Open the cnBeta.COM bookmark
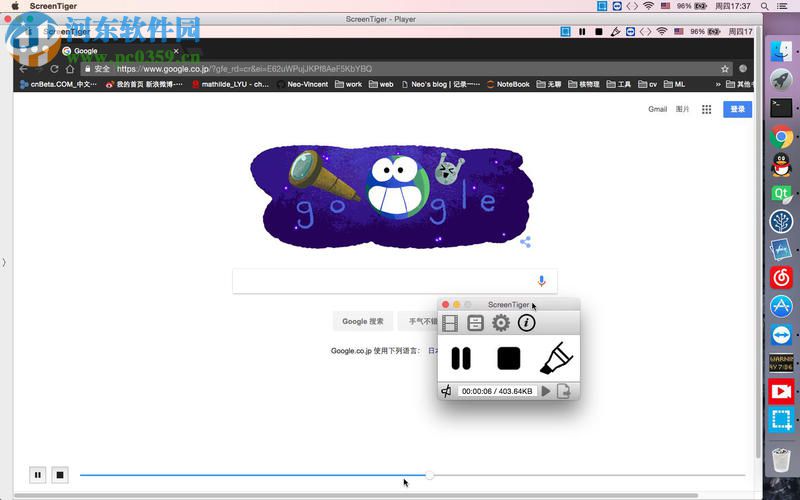This screenshot has height=500, width=800. click(58, 85)
